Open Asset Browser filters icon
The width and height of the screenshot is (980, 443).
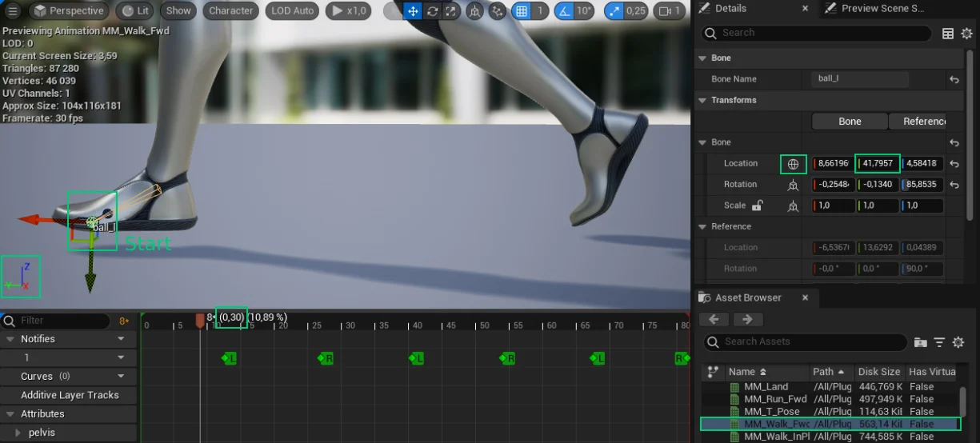(939, 342)
